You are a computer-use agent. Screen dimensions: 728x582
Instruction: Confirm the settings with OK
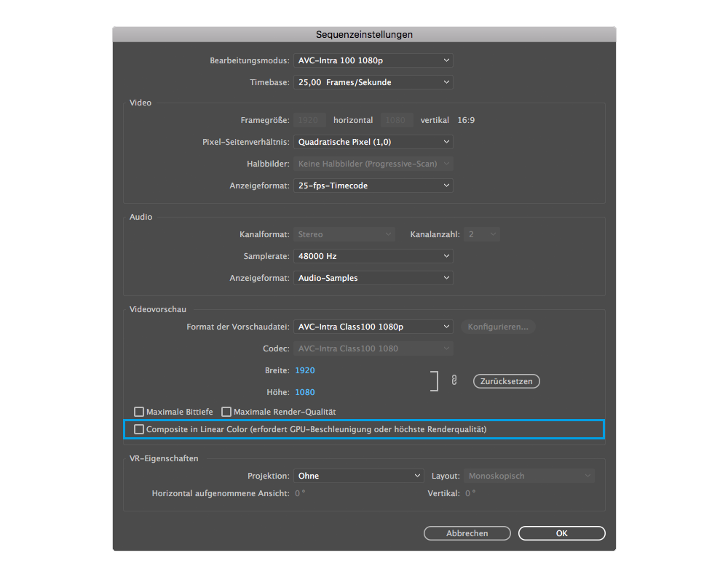click(x=561, y=533)
